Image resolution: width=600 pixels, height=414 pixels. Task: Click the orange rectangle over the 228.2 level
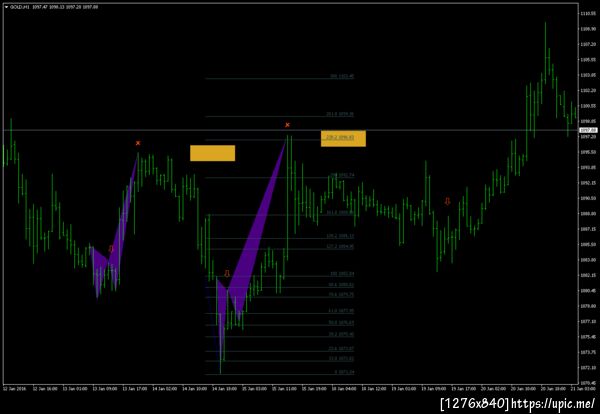click(343, 139)
